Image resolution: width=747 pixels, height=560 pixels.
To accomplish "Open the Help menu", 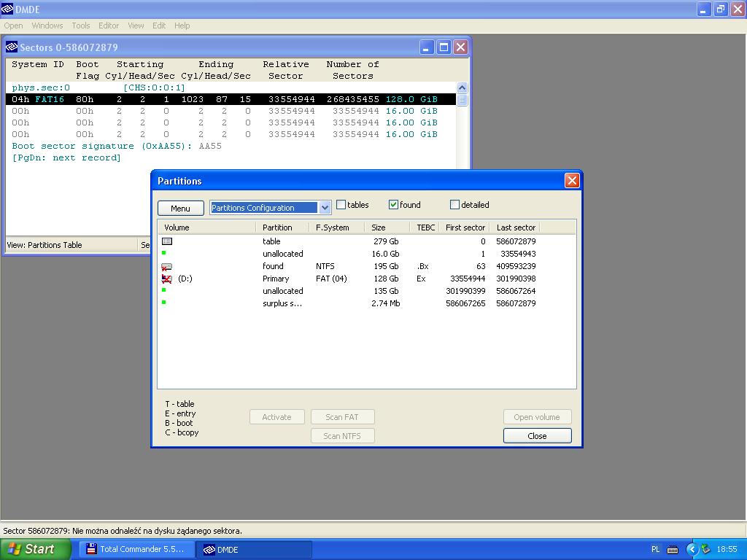I will point(182,26).
